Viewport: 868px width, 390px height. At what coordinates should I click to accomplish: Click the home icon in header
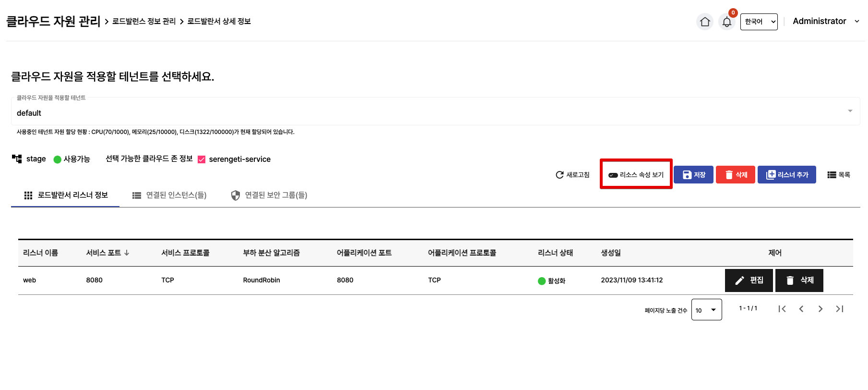[704, 22]
